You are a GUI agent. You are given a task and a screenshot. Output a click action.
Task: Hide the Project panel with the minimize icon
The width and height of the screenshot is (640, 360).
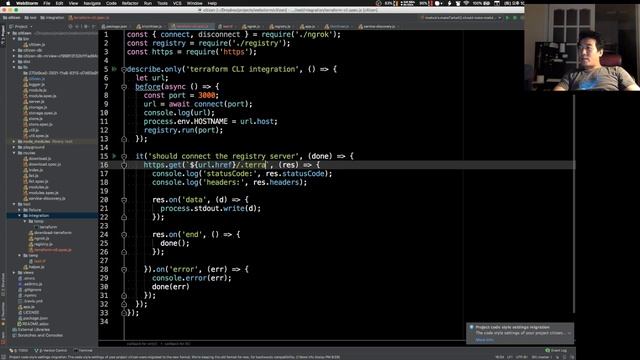pos(93,27)
